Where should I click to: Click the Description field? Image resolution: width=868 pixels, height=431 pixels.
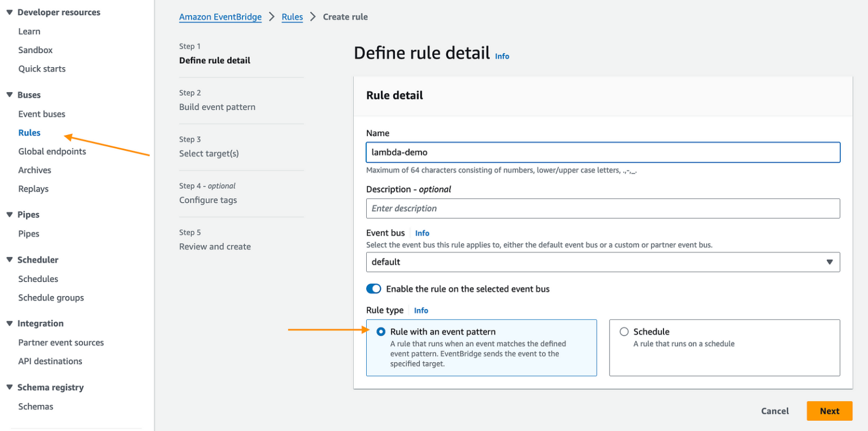pyautogui.click(x=603, y=208)
